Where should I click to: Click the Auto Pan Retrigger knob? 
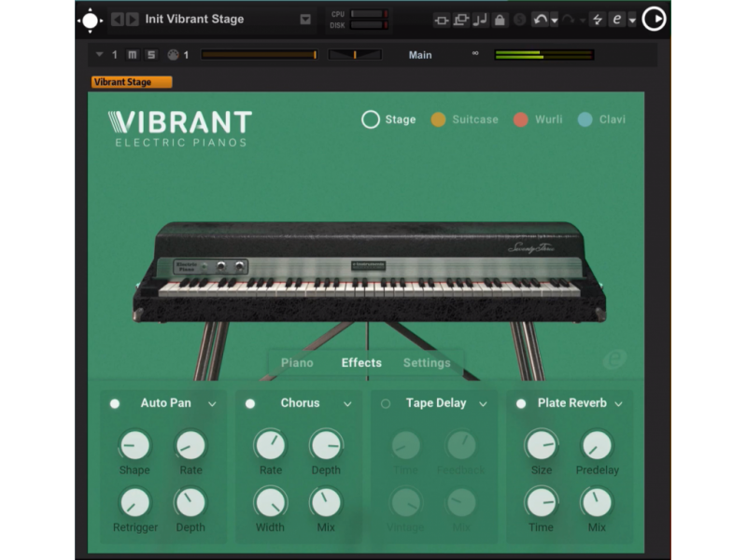134,503
